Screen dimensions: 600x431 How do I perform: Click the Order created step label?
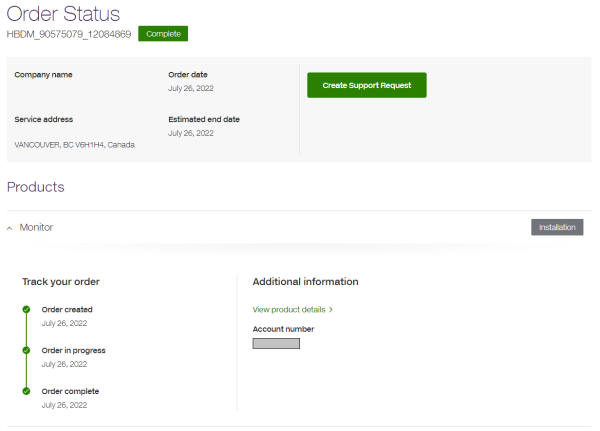[67, 309]
